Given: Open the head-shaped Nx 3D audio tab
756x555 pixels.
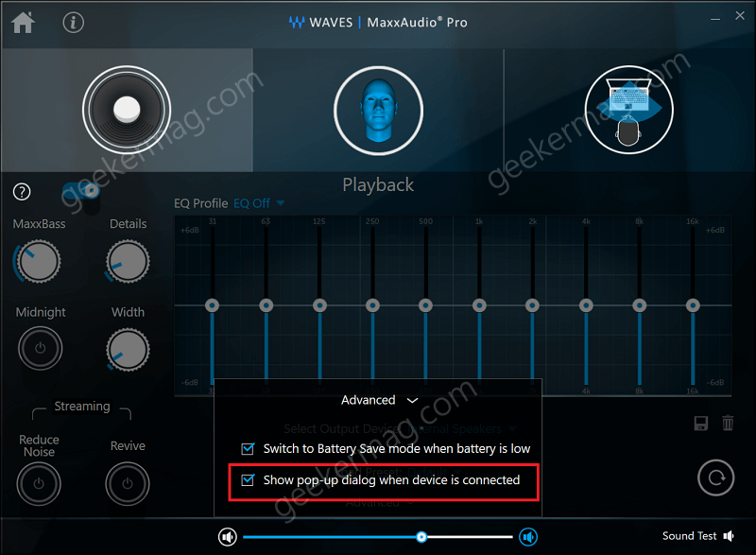Looking at the screenshot, I should coord(379,111).
